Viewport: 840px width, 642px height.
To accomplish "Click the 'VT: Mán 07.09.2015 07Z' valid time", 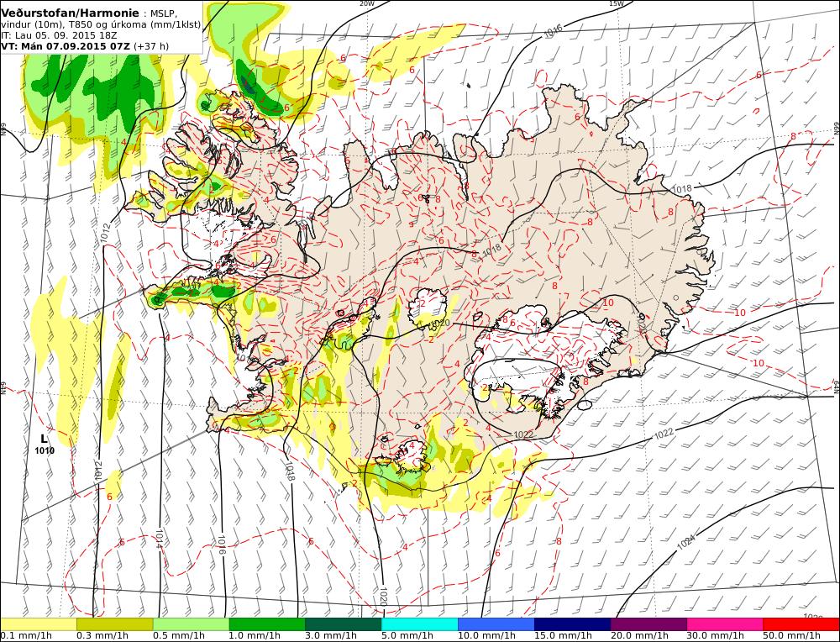I will click(x=66, y=46).
